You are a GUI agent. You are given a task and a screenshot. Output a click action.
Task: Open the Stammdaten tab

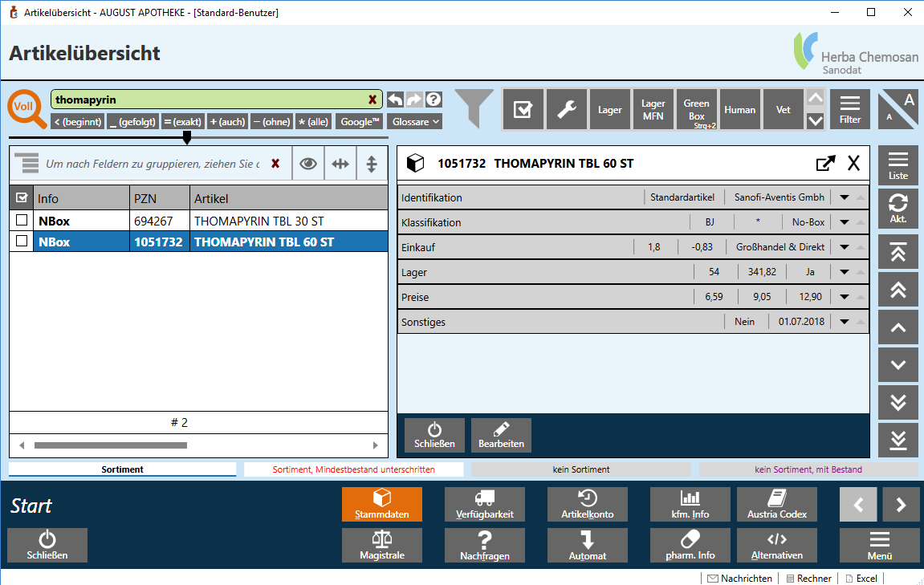[382, 504]
